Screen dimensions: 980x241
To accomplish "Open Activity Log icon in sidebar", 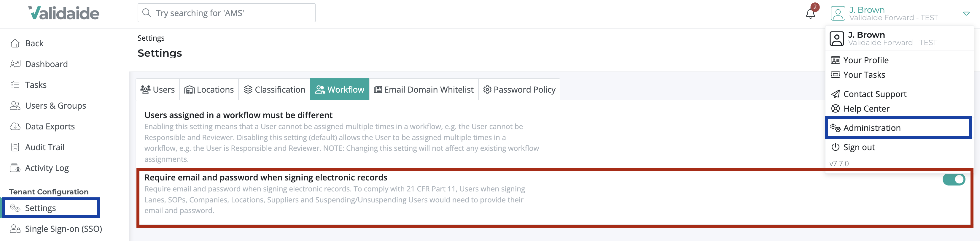I will (15, 168).
